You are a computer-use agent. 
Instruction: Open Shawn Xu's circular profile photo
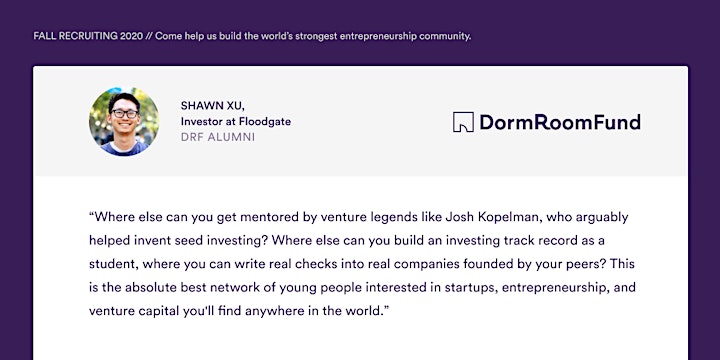click(x=124, y=121)
